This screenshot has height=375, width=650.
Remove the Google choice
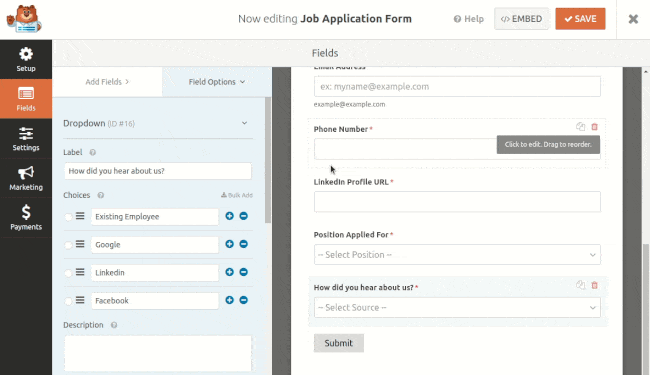(x=244, y=244)
